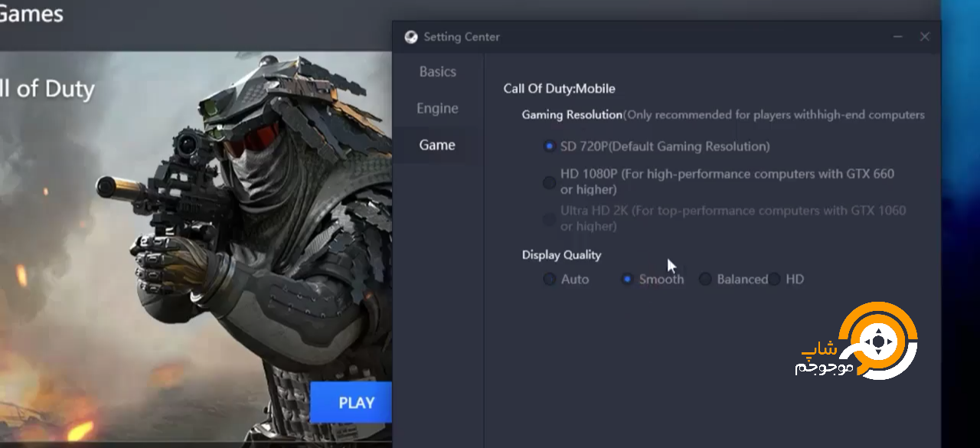Image resolution: width=980 pixels, height=448 pixels.
Task: Select Ultra HD 2K gaming resolution
Action: (549, 219)
